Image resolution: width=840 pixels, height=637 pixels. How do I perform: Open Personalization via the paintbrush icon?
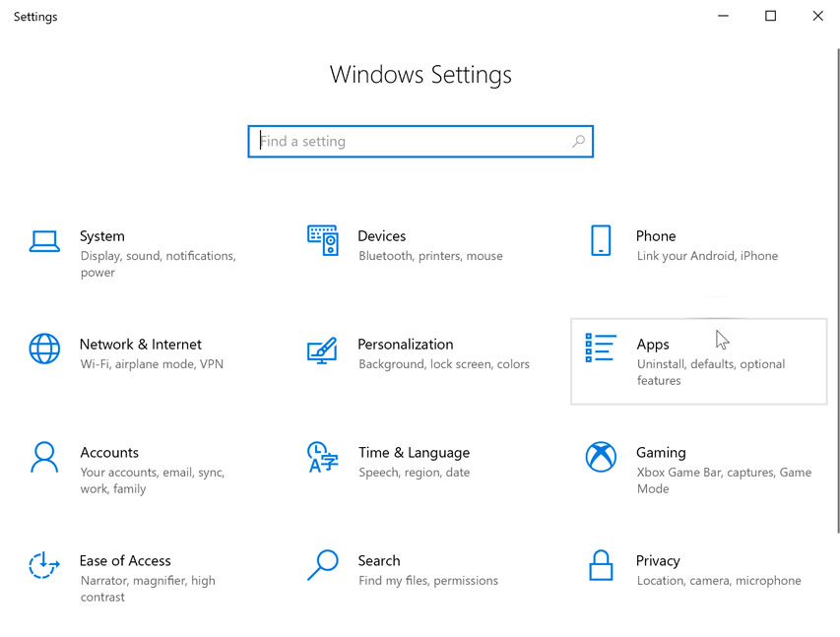coord(323,351)
